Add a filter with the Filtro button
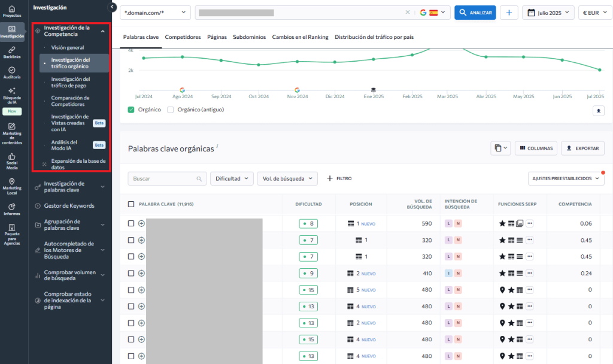The width and height of the screenshot is (613, 364). 339,178
